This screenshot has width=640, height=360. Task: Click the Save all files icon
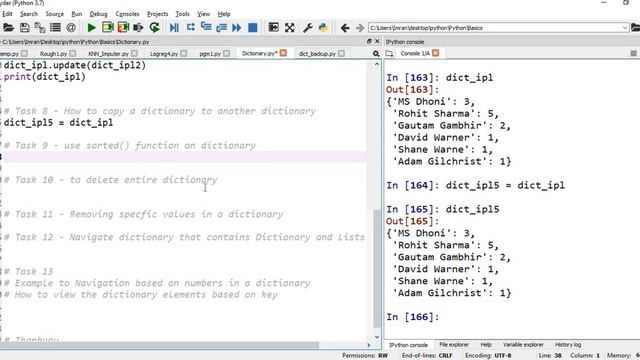[x=40, y=28]
